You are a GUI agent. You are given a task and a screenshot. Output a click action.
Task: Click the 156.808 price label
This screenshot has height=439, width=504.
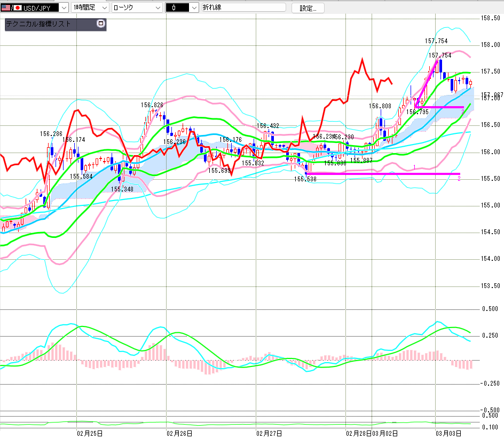coord(380,106)
